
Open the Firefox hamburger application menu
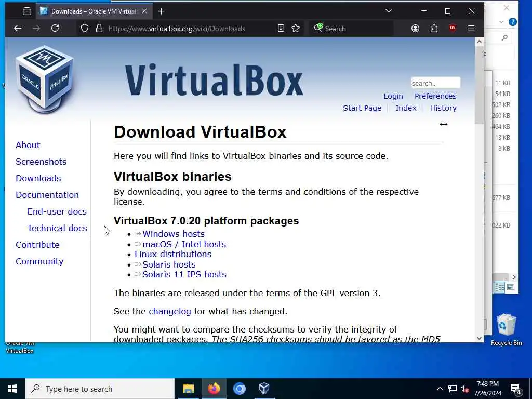pos(471,29)
